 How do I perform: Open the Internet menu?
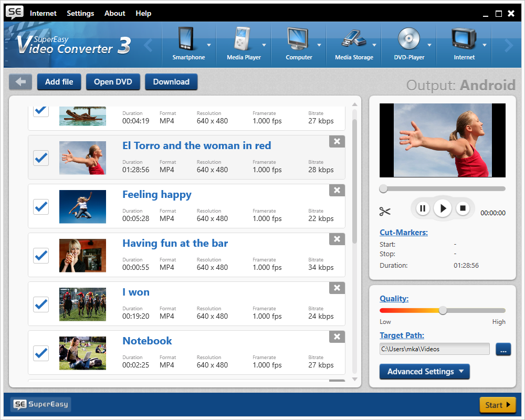click(x=43, y=14)
